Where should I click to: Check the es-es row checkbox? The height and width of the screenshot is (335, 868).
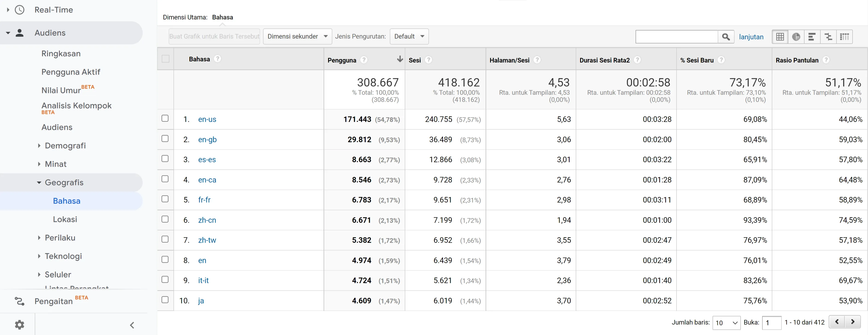tap(165, 158)
